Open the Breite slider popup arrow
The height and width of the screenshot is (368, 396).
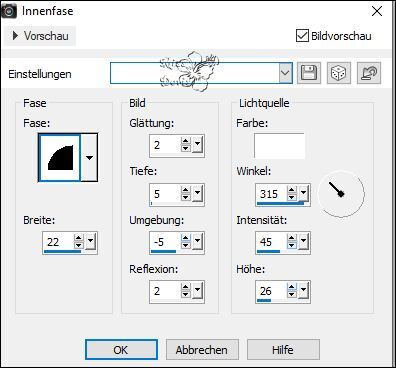pos(90,241)
